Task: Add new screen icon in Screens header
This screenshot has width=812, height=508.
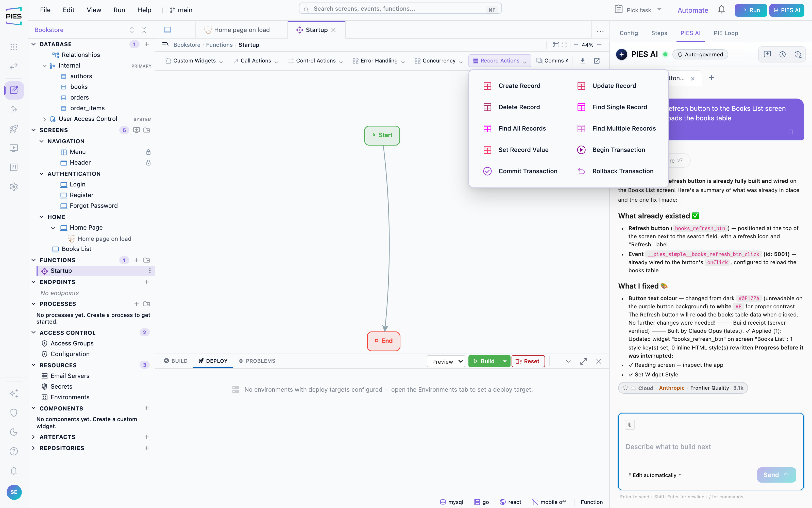Action: [136, 130]
